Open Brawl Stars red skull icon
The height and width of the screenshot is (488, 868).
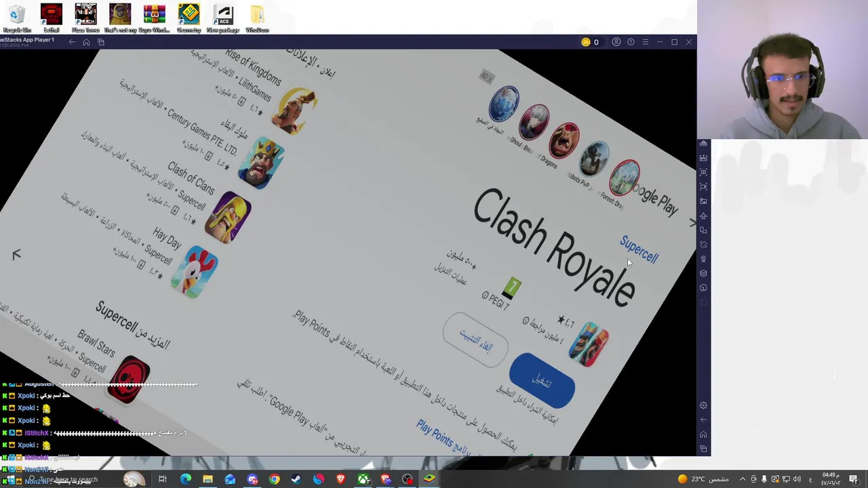(x=130, y=379)
